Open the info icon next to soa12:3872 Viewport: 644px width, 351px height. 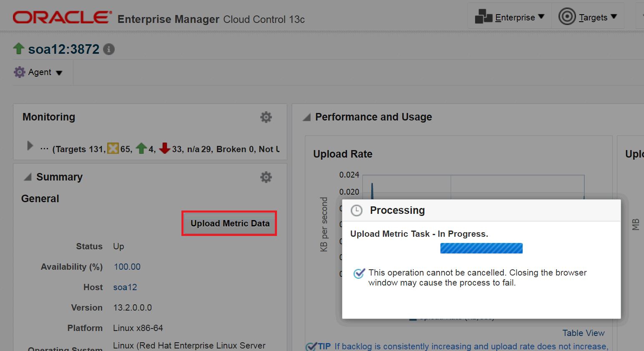tap(108, 49)
